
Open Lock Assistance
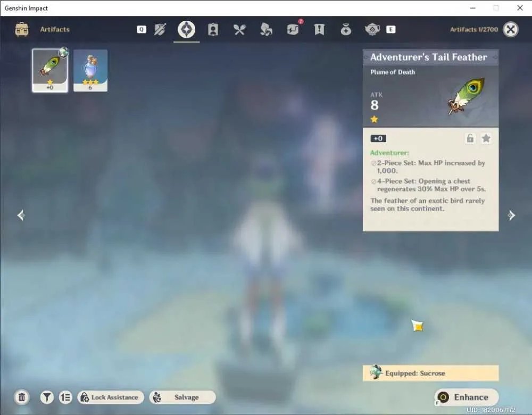pos(111,397)
